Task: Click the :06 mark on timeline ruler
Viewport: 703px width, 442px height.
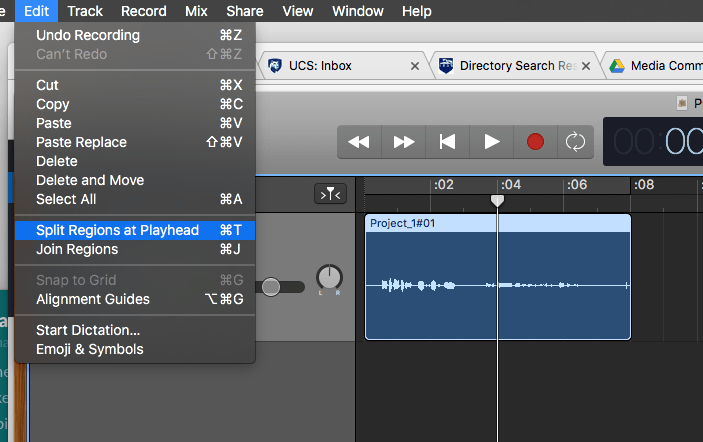Action: (577, 185)
